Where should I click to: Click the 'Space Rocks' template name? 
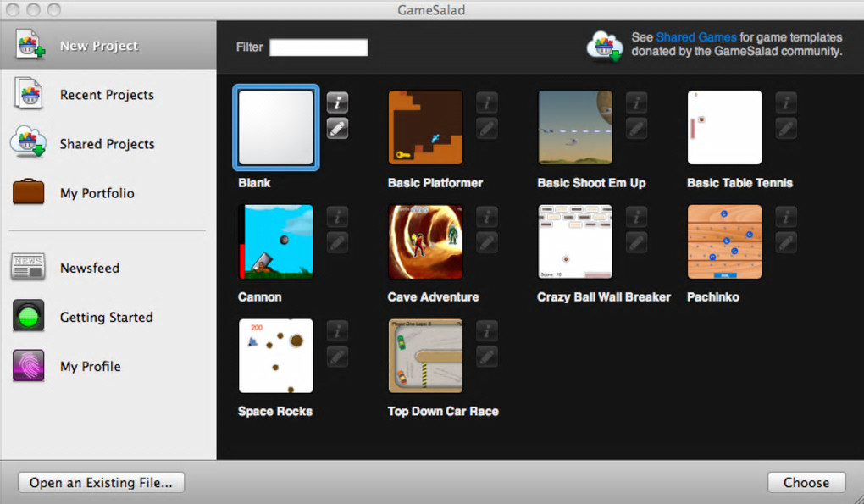pyautogui.click(x=275, y=411)
